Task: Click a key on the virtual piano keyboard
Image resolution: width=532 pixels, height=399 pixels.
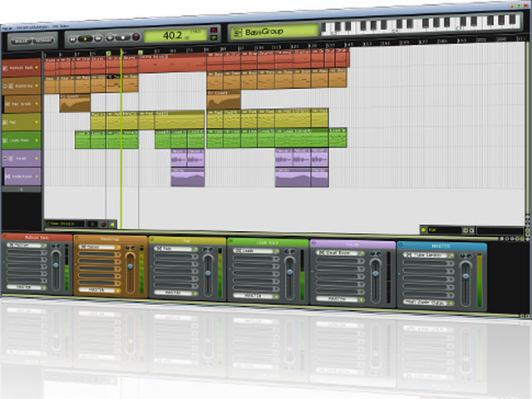Action: click(421, 24)
